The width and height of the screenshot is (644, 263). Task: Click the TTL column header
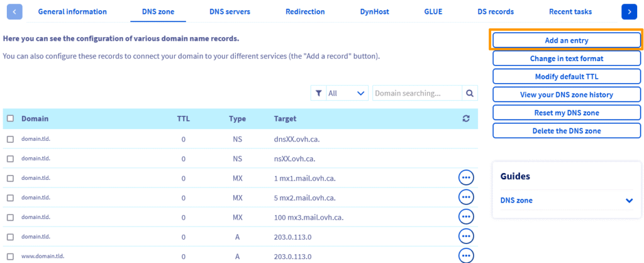(x=183, y=118)
